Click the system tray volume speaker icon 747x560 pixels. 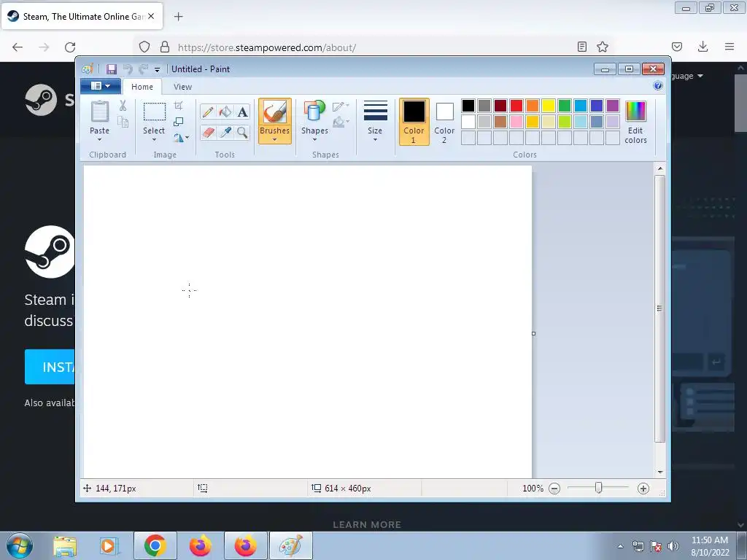coord(673,546)
